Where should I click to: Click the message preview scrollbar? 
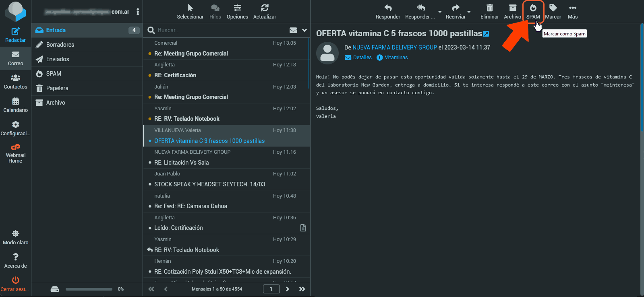[642, 76]
